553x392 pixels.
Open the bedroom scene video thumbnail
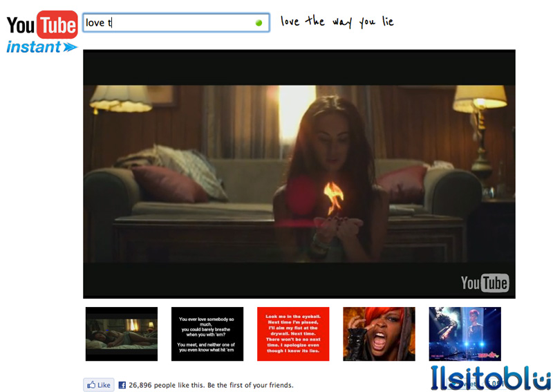(122, 334)
